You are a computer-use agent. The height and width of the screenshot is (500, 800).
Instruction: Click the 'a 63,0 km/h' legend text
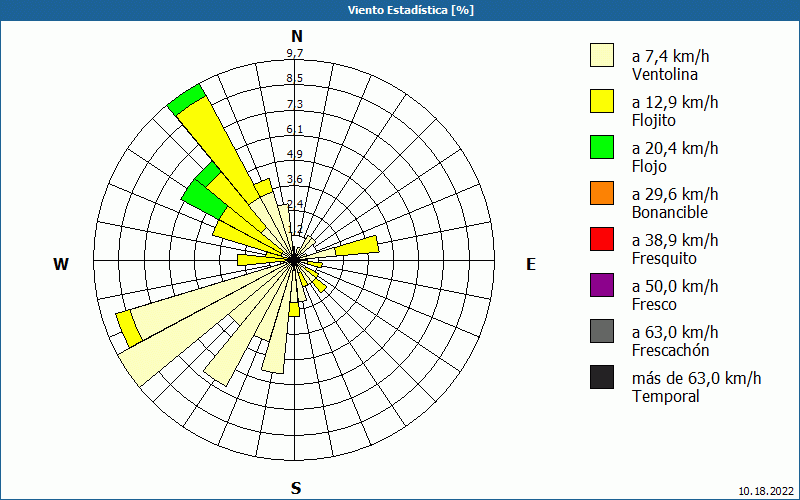pyautogui.click(x=675, y=332)
